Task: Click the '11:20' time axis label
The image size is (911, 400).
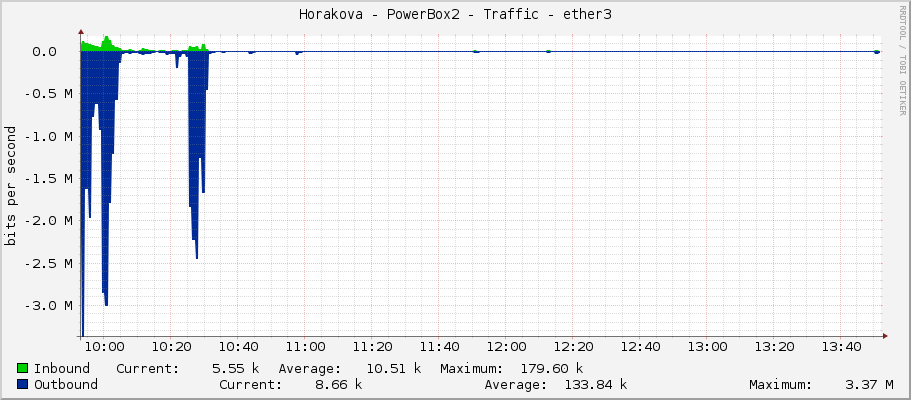Action: coord(371,347)
